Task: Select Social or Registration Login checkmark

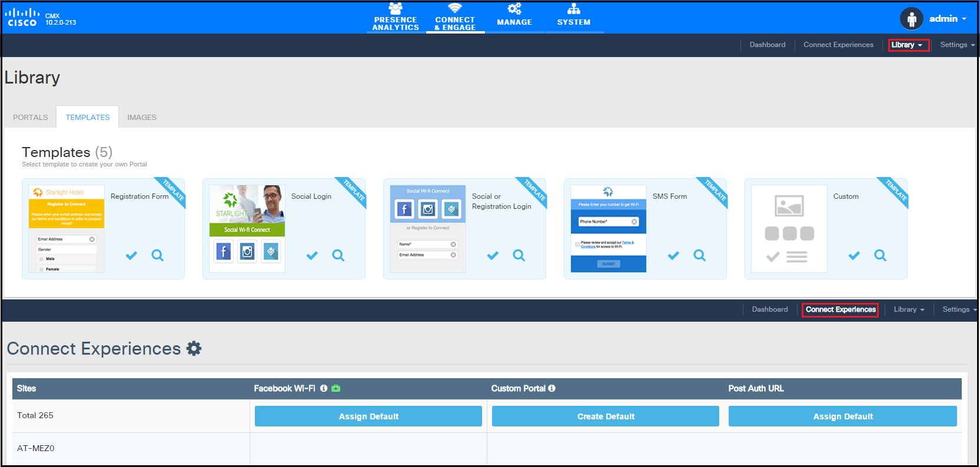Action: point(493,255)
